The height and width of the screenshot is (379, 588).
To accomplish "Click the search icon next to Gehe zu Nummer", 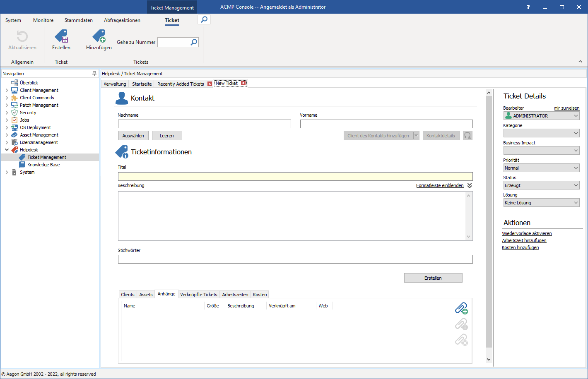I will point(193,42).
